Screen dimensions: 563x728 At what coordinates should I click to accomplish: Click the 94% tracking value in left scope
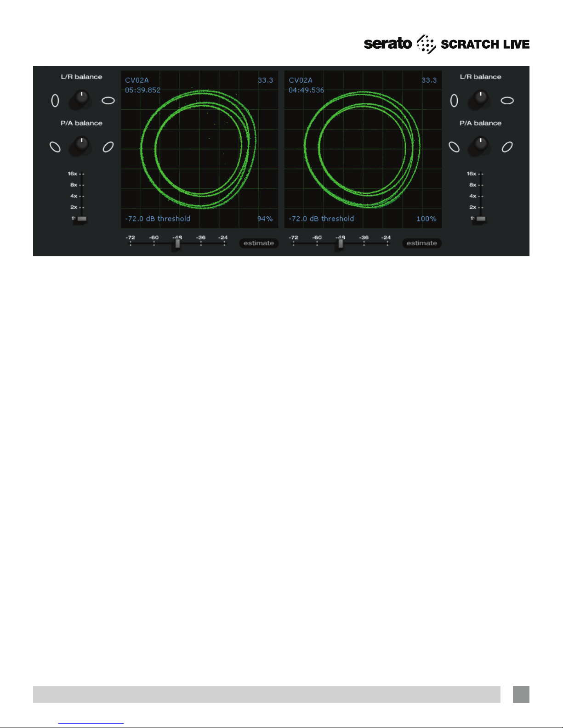tap(265, 219)
